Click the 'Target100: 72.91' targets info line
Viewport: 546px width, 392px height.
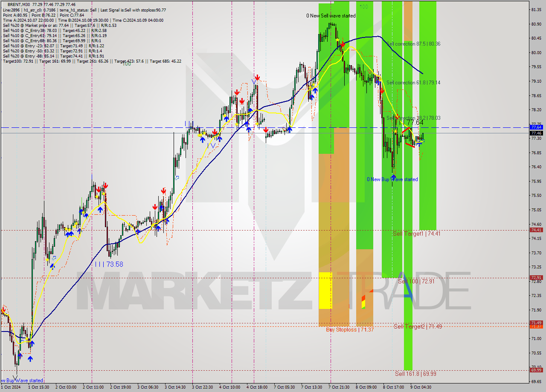(x=92, y=61)
